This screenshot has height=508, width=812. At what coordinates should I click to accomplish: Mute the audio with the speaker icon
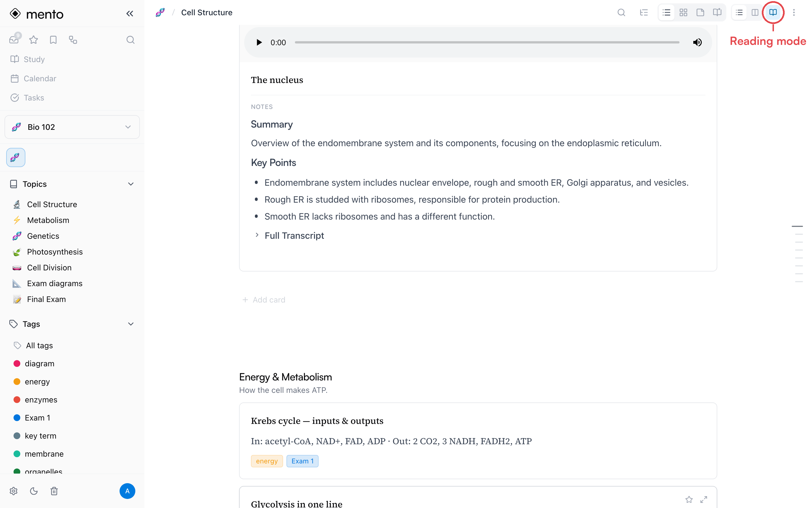tap(697, 42)
